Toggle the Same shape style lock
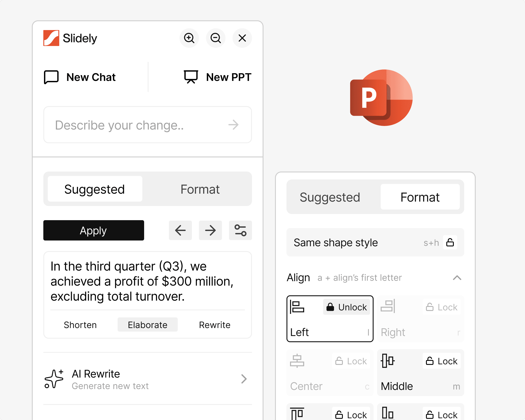The height and width of the screenshot is (420, 525). click(450, 242)
